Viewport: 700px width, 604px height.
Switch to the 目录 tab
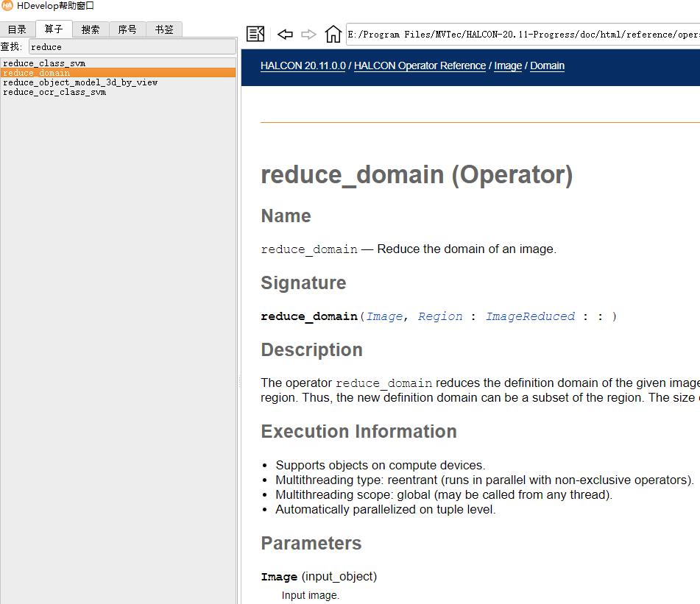[18, 29]
